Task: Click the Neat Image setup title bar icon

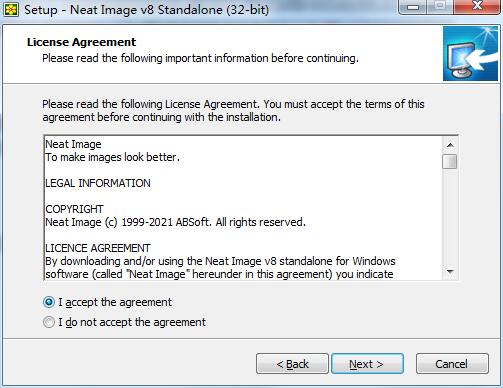Action: pos(11,9)
